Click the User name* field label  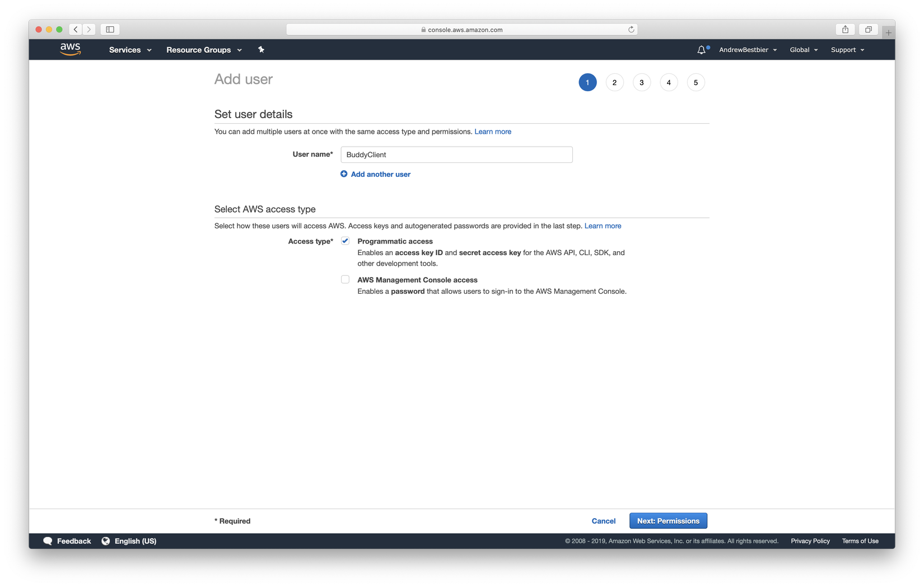coord(313,154)
